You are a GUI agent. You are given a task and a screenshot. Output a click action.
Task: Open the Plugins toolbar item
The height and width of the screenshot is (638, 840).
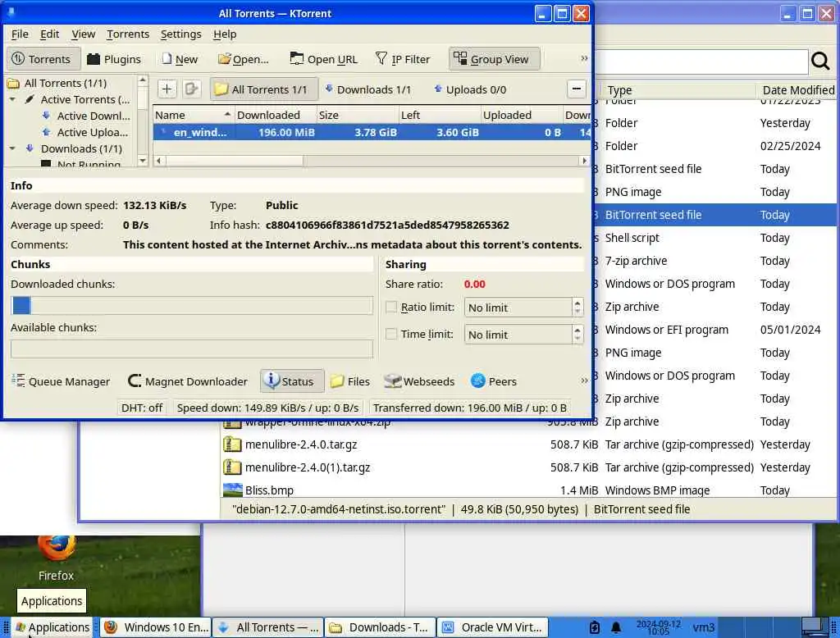[x=113, y=59]
